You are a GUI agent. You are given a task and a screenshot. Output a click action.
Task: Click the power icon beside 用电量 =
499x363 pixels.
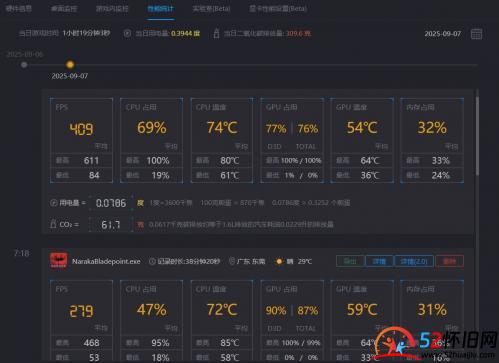(x=53, y=203)
